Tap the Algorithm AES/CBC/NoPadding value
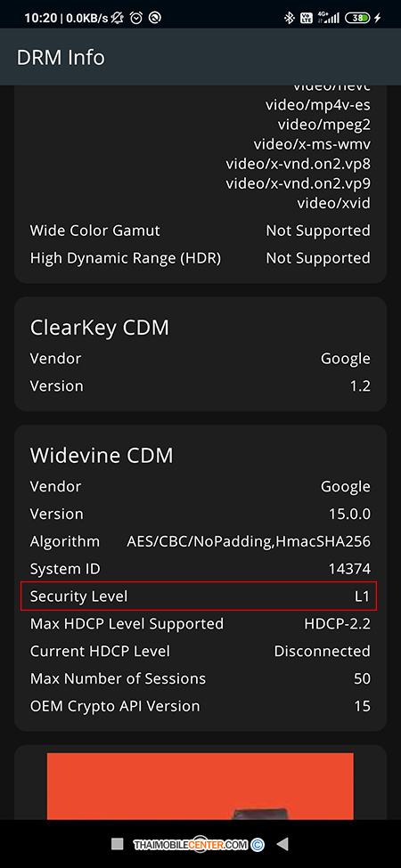This screenshot has height=868, width=401. [249, 541]
